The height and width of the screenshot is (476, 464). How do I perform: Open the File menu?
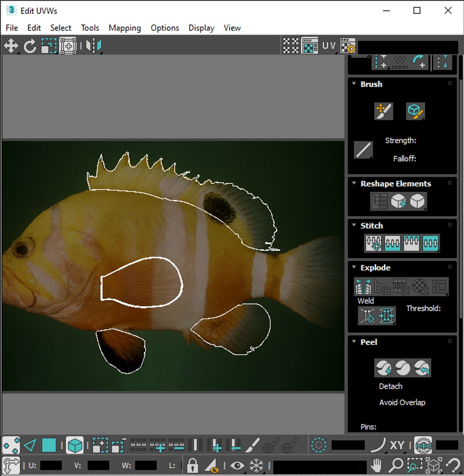point(12,28)
